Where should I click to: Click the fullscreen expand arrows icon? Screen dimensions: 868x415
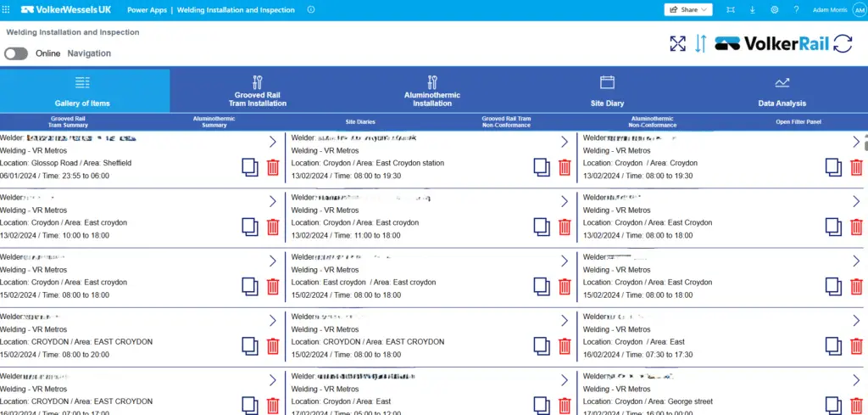tap(677, 44)
